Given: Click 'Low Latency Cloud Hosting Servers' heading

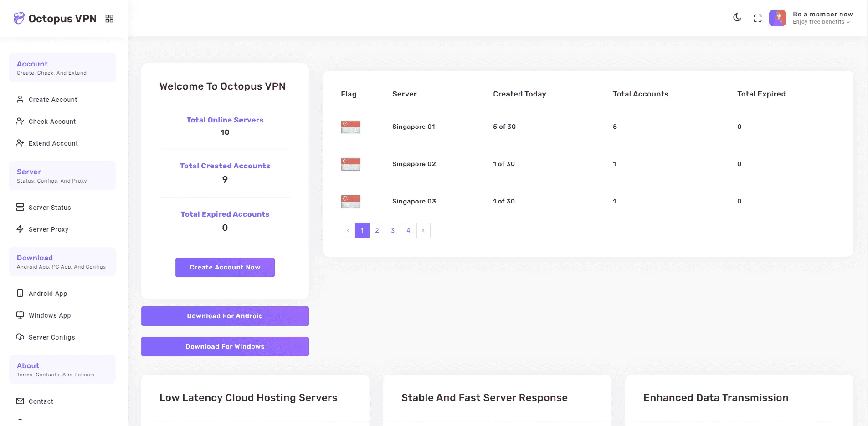Looking at the screenshot, I should pyautogui.click(x=248, y=398).
